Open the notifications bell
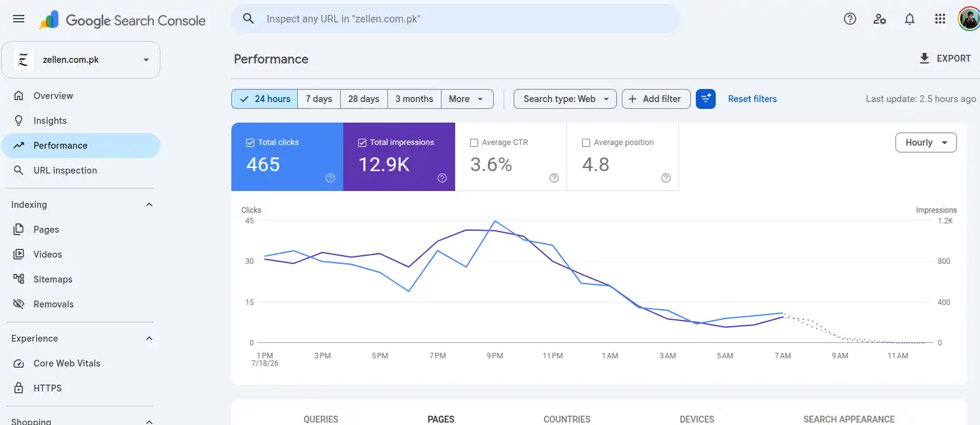The height and width of the screenshot is (425, 980). point(910,19)
